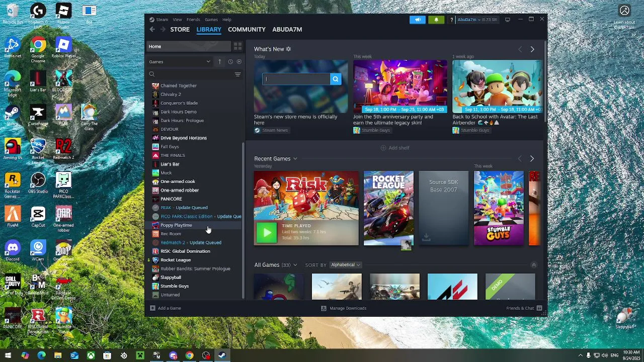Open Friends & Chat
Screen dimensions: 644x362
[524, 308]
